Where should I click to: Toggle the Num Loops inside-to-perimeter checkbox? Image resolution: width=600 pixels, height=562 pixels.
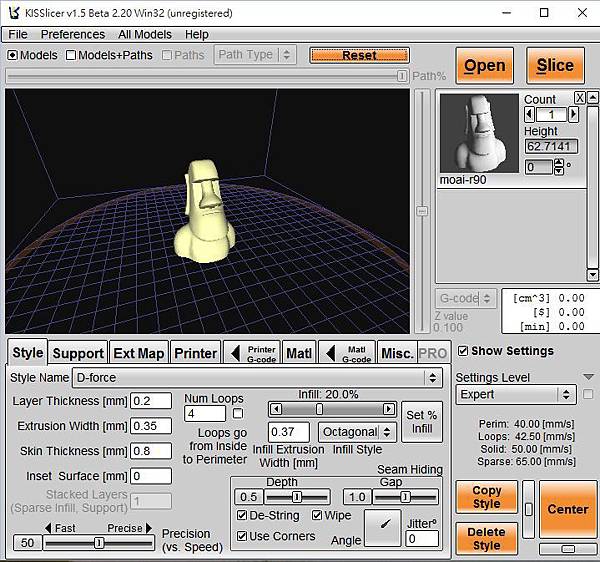tap(238, 413)
